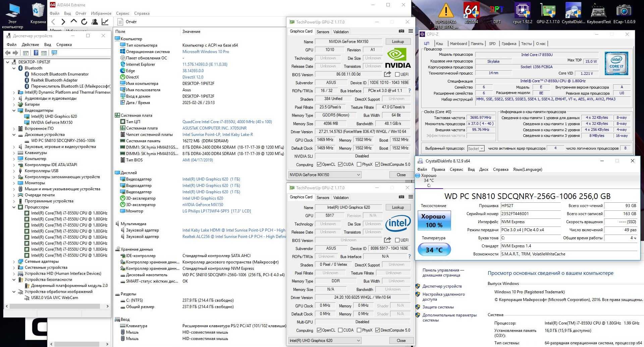644x347 pixels.
Task: Click Lookup button in MX150 GPU-Z
Action: (398, 42)
